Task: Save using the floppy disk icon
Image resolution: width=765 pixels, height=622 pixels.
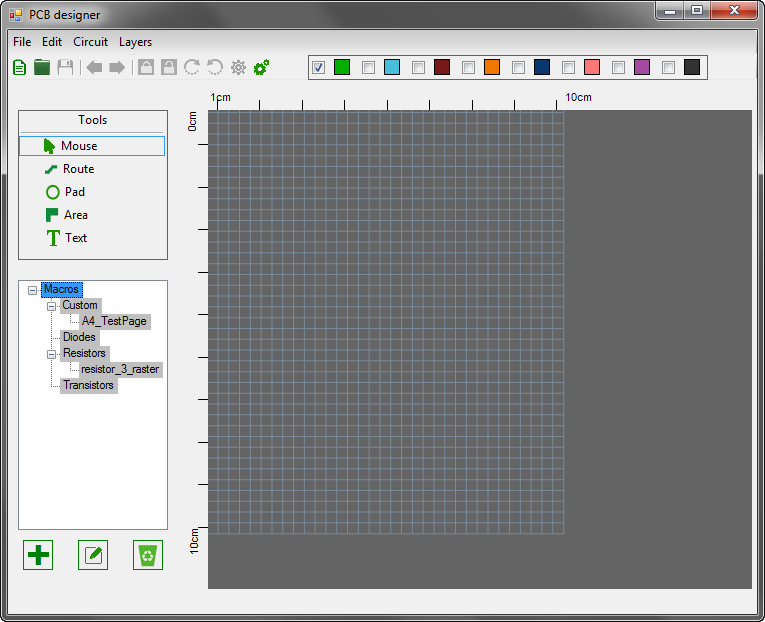Action: (x=65, y=67)
